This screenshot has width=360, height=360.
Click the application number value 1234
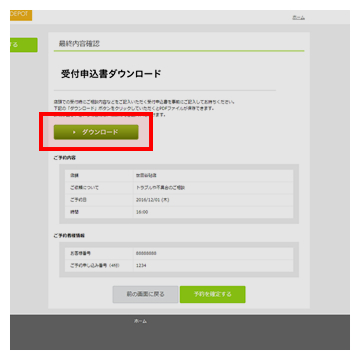click(141, 266)
